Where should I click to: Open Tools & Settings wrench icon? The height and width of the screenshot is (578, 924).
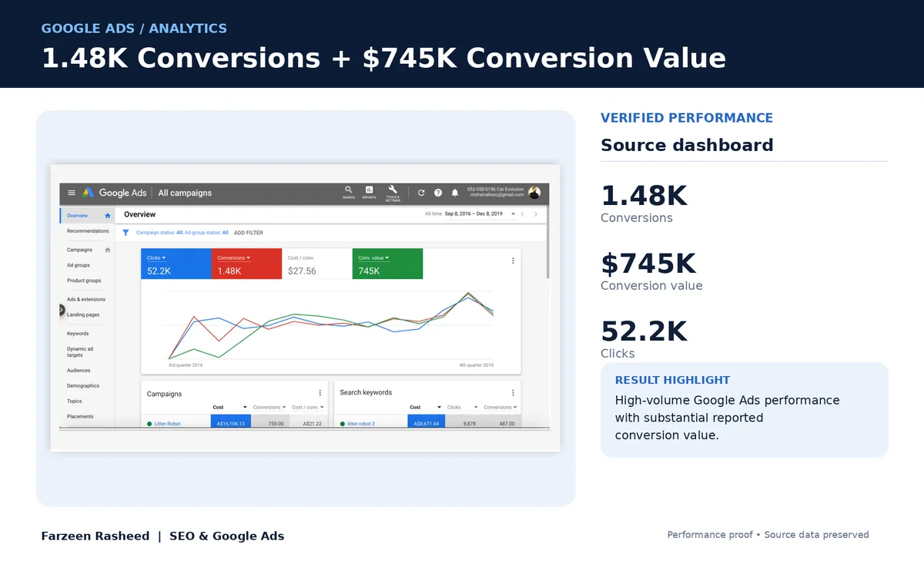click(393, 192)
